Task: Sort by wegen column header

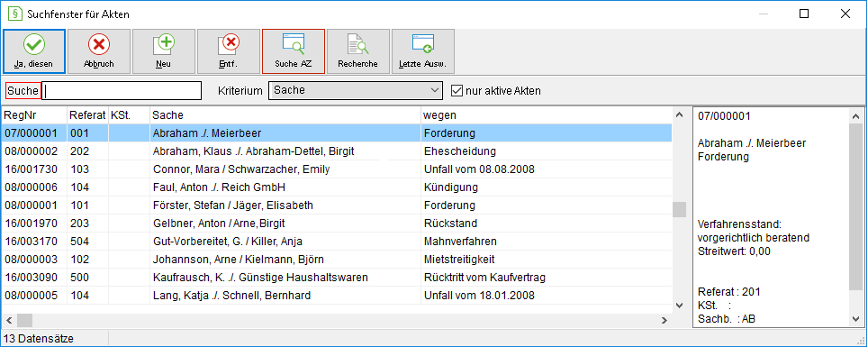Action: (547, 114)
